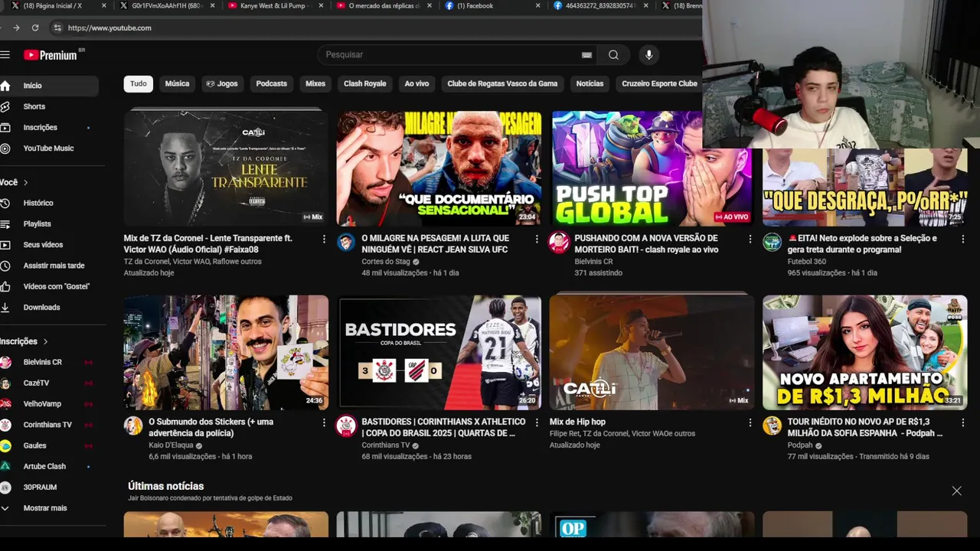The width and height of the screenshot is (980, 551).
Task: Activate voice search microphone
Action: 648,54
